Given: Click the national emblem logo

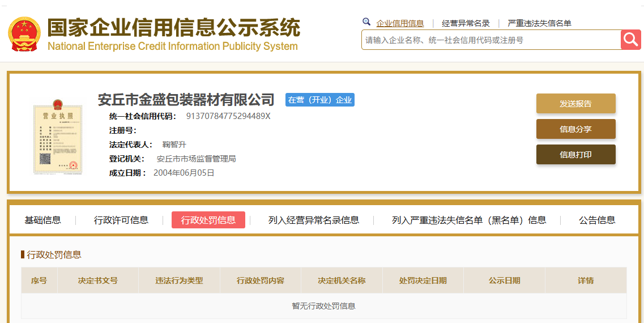Looking at the screenshot, I should (24, 34).
